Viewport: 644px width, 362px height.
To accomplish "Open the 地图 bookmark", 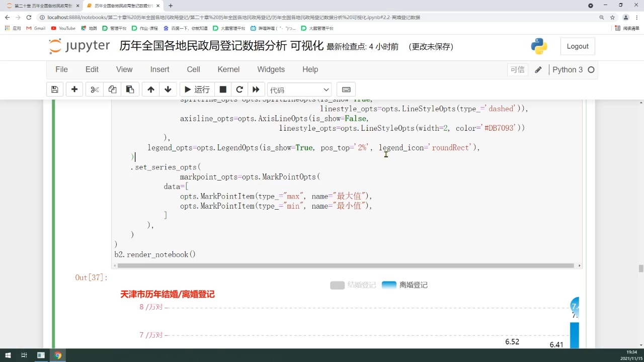I will (89, 28).
